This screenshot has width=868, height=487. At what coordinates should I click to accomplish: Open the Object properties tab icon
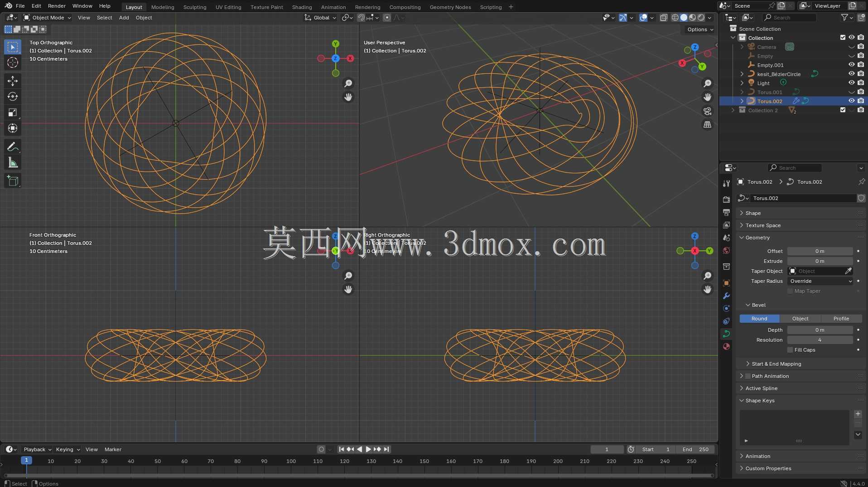(x=726, y=283)
